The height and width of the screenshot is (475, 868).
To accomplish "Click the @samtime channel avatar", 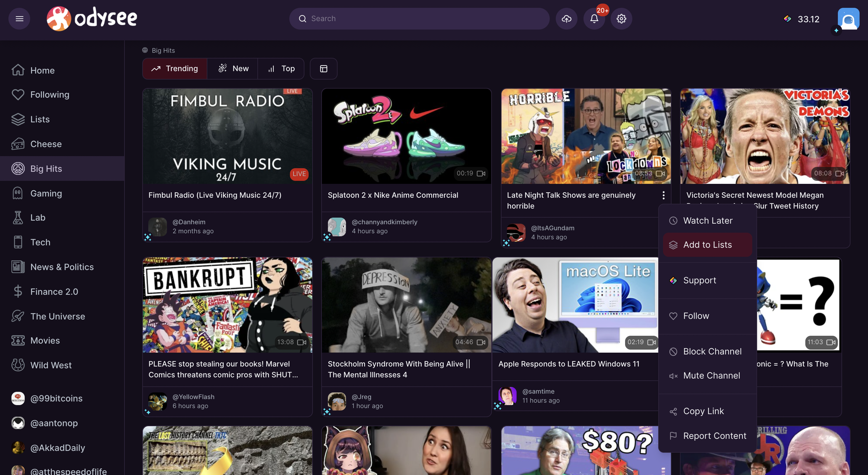I will 508,396.
